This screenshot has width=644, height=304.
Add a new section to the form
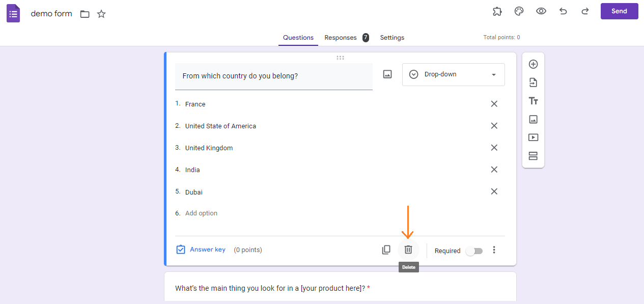(533, 155)
